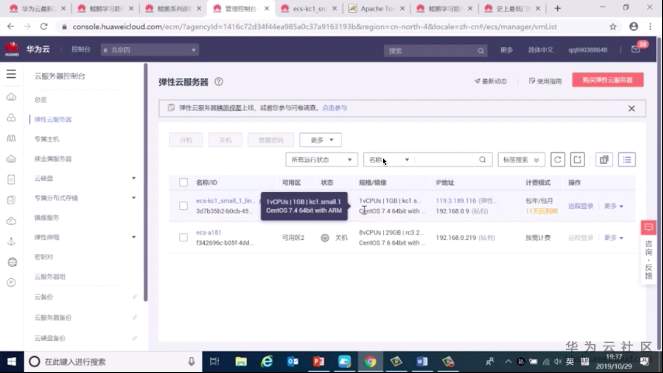663x373 pixels.
Task: Open the Chrome profile avatar icon
Action: 633,27
